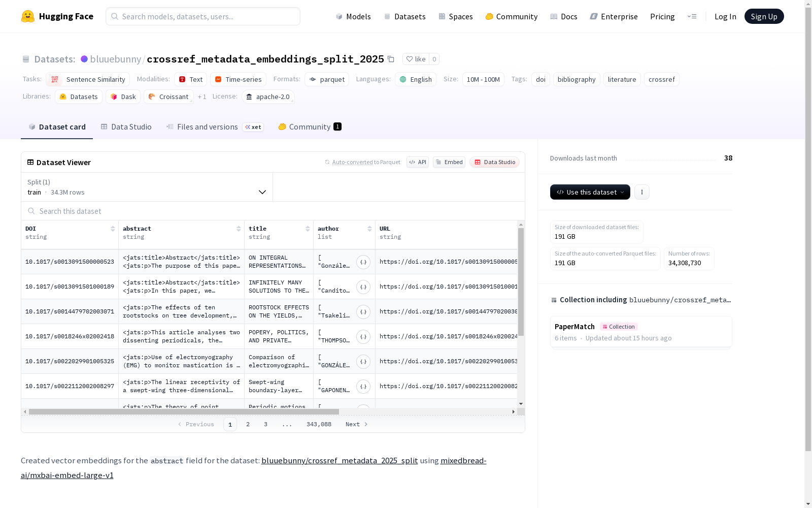Open Spaces in the top navigation
This screenshot has height=508, width=812.
456,16
